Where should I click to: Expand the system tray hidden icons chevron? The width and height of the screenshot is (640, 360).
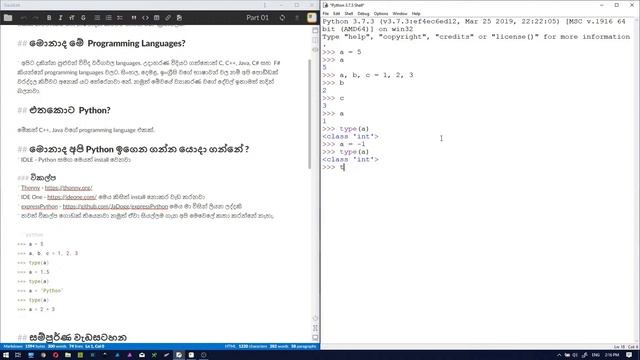coord(559,355)
